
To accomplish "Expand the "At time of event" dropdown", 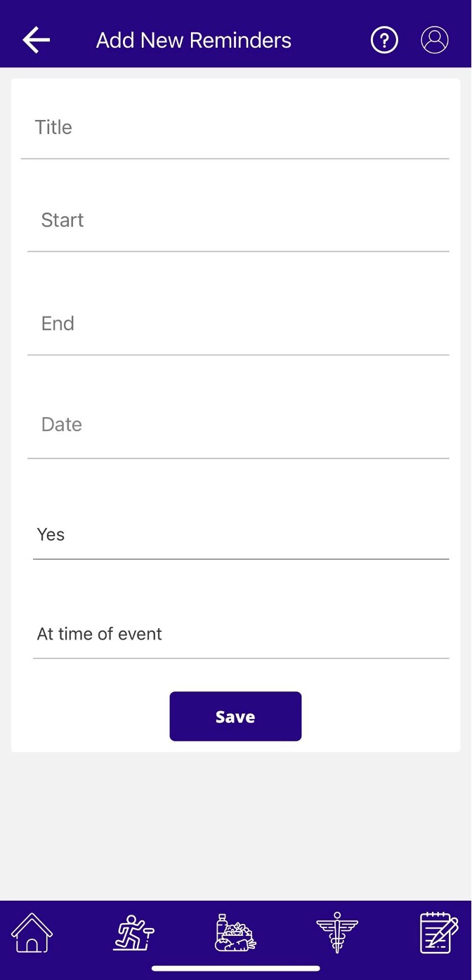I will pyautogui.click(x=240, y=634).
